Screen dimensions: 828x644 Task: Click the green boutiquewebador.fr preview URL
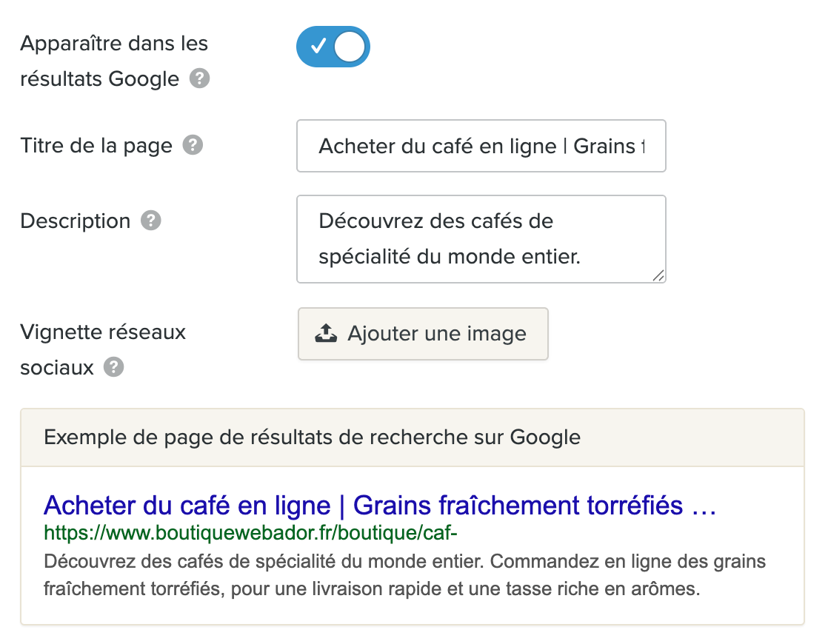pyautogui.click(x=250, y=533)
